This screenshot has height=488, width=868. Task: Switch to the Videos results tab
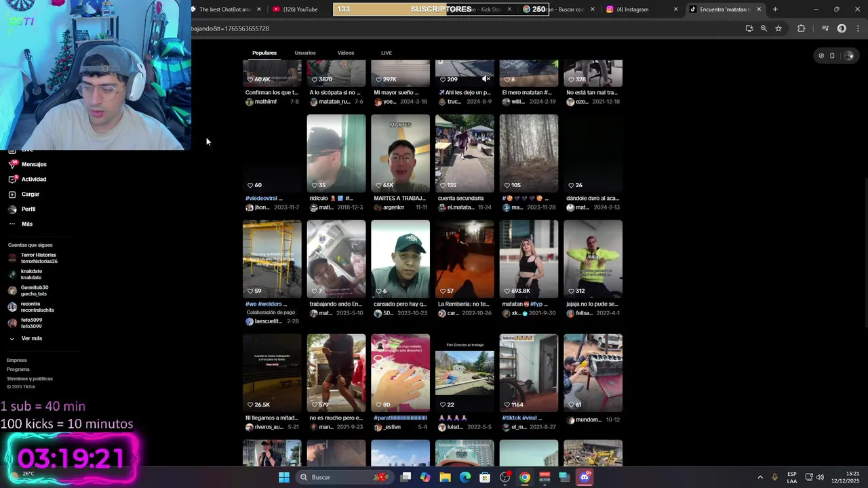coord(346,53)
